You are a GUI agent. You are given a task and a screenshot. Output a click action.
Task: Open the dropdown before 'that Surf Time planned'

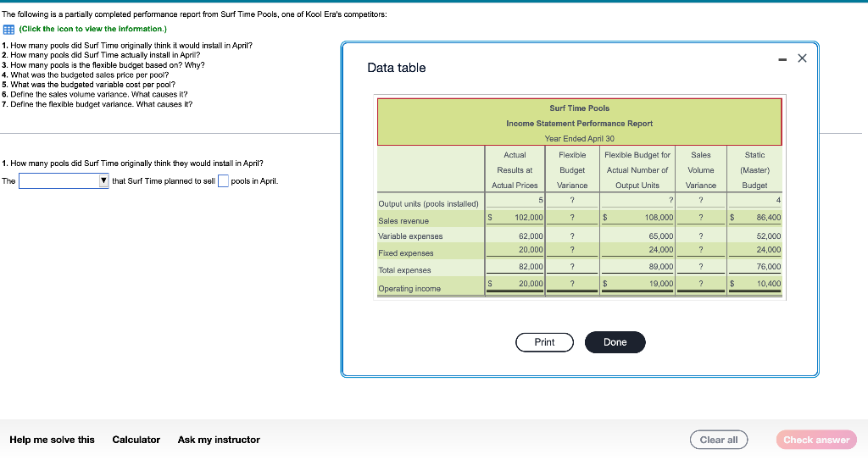click(x=64, y=181)
